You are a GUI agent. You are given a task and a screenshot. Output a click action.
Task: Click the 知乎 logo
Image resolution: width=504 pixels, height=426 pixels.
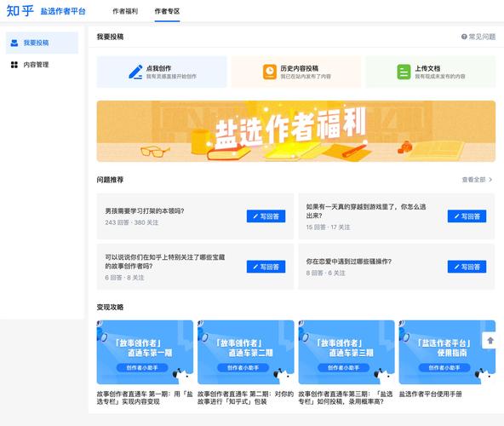[20, 11]
